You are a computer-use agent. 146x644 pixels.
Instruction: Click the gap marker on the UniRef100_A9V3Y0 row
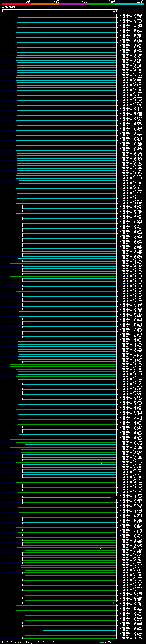point(101,463)
